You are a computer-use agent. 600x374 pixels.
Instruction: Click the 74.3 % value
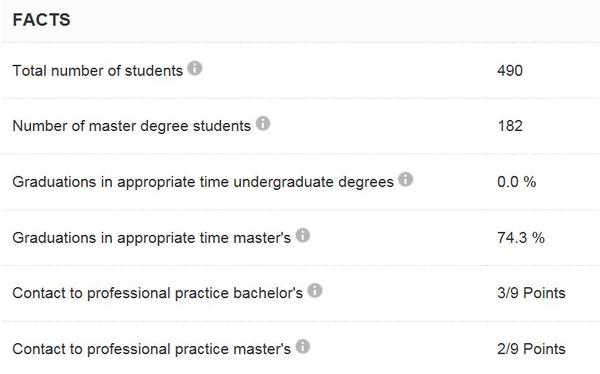tap(521, 238)
